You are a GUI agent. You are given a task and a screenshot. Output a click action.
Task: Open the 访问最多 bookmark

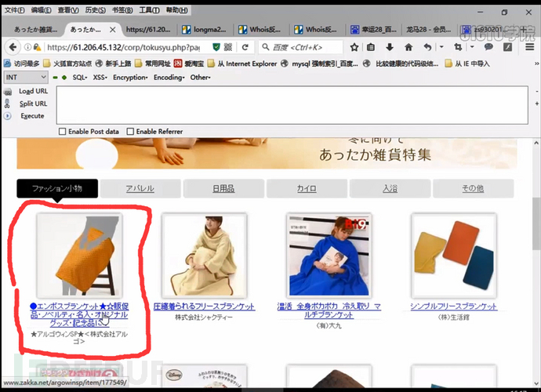coord(22,64)
